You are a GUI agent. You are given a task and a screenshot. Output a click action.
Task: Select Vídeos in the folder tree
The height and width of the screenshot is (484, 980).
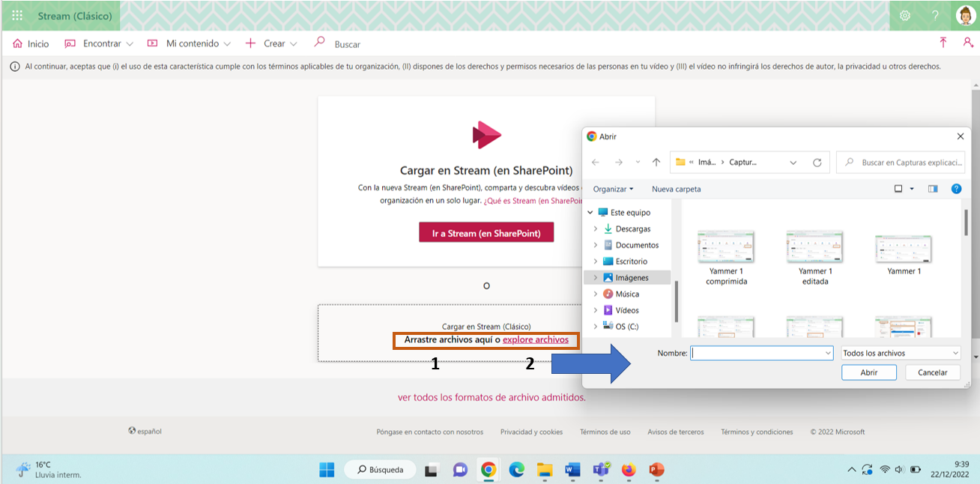pyautogui.click(x=620, y=310)
